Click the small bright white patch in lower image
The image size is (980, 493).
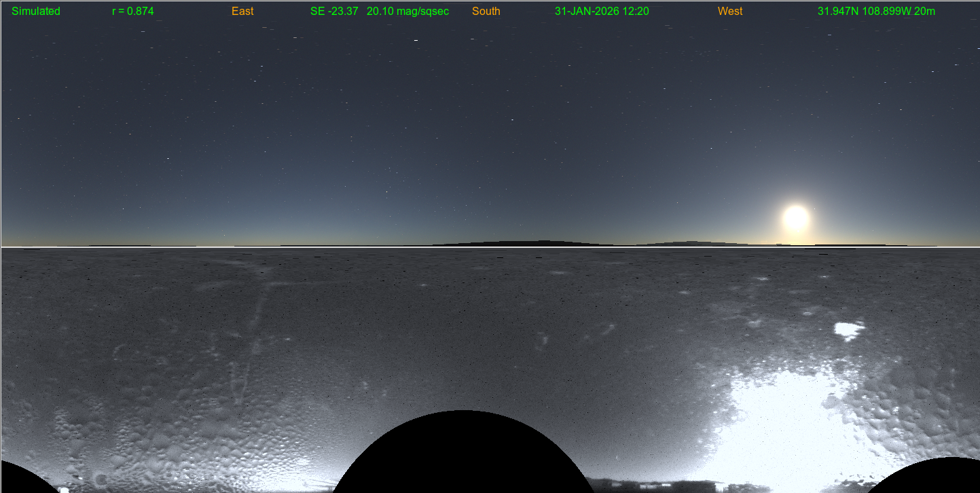click(x=848, y=331)
